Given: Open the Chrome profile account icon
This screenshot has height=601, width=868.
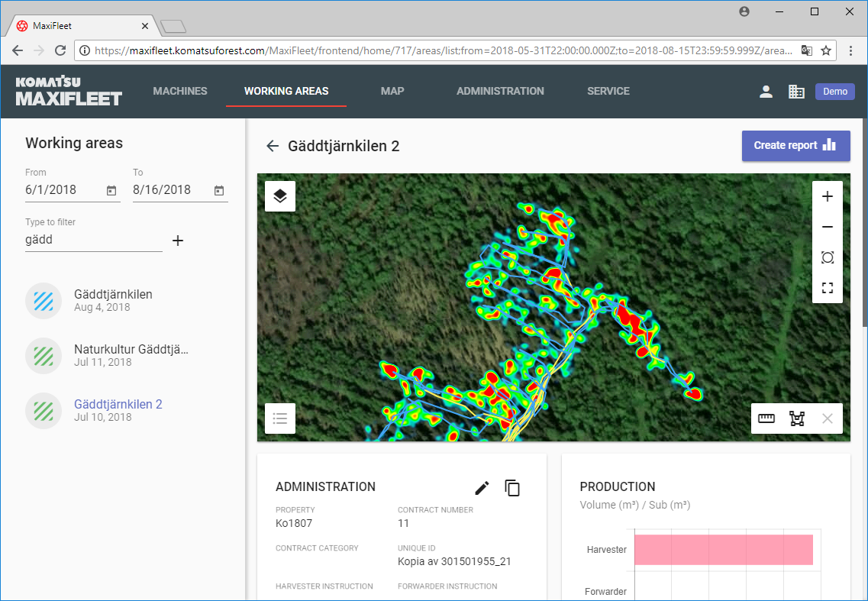Looking at the screenshot, I should (x=744, y=11).
